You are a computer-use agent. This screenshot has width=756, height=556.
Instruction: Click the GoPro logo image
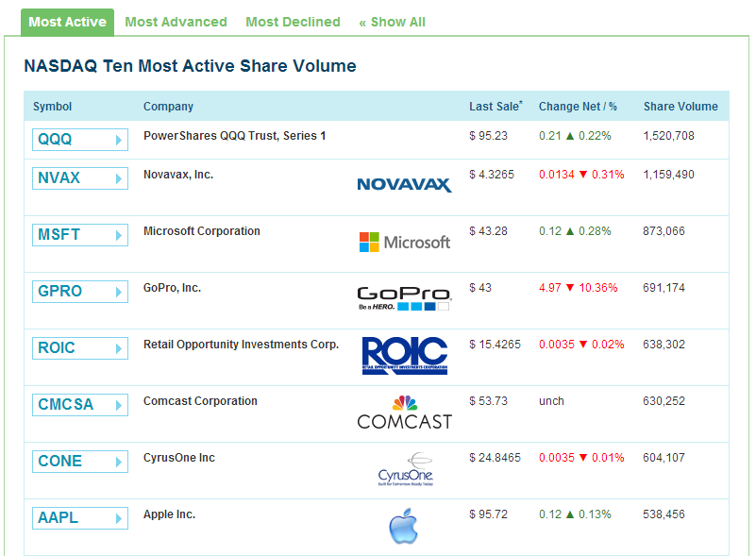tap(404, 297)
